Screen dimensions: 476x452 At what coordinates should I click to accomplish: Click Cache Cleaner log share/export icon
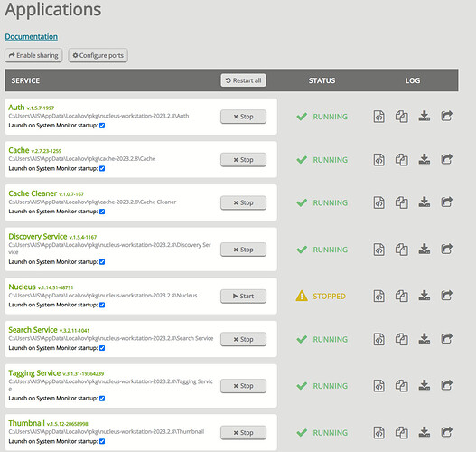tap(446, 202)
